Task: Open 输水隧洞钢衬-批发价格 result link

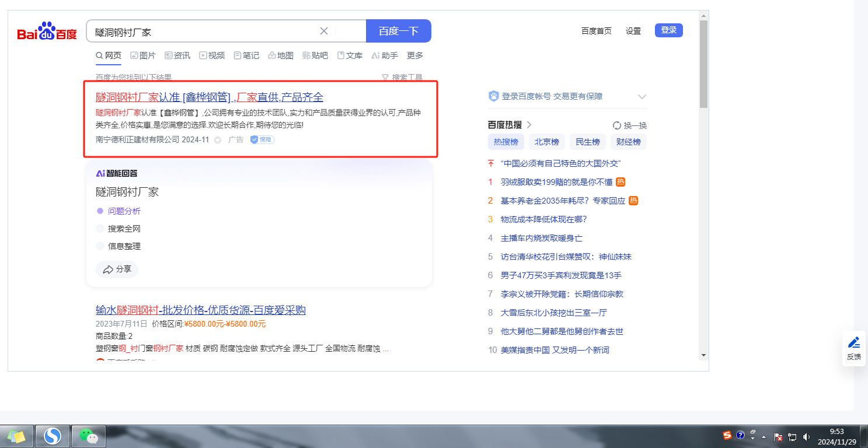Action: click(201, 310)
